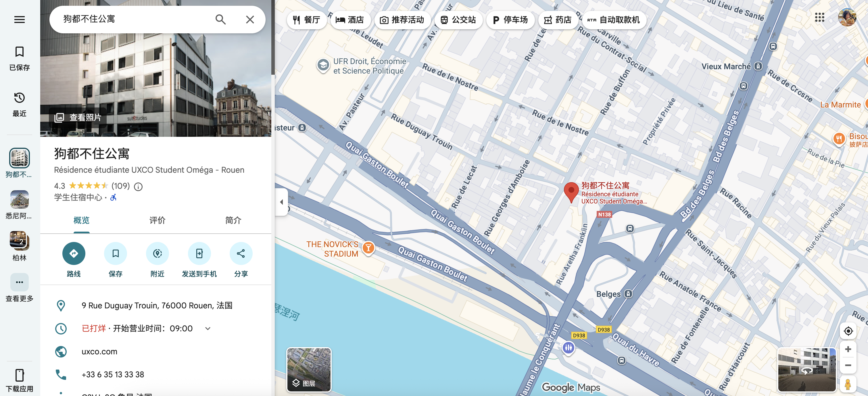
Task: Click the 附近 nearby search icon
Action: click(x=157, y=253)
